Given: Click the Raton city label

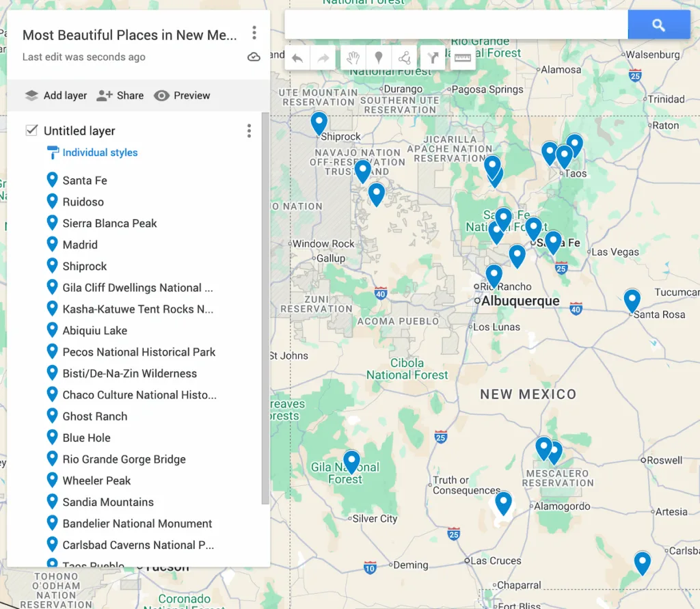Looking at the screenshot, I should click(x=666, y=126).
